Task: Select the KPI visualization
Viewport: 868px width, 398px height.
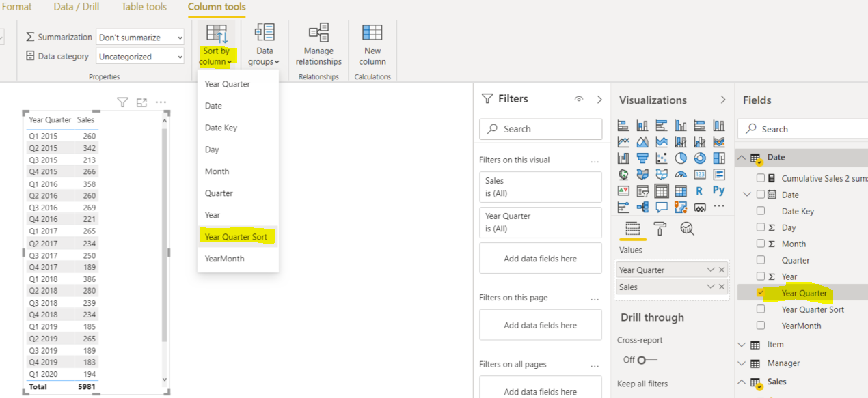Action: (x=623, y=191)
